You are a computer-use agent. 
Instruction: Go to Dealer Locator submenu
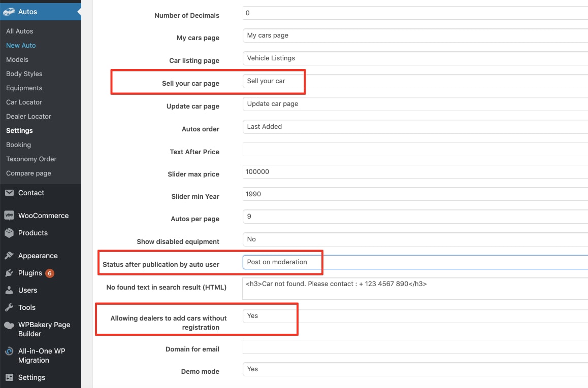[x=28, y=117]
